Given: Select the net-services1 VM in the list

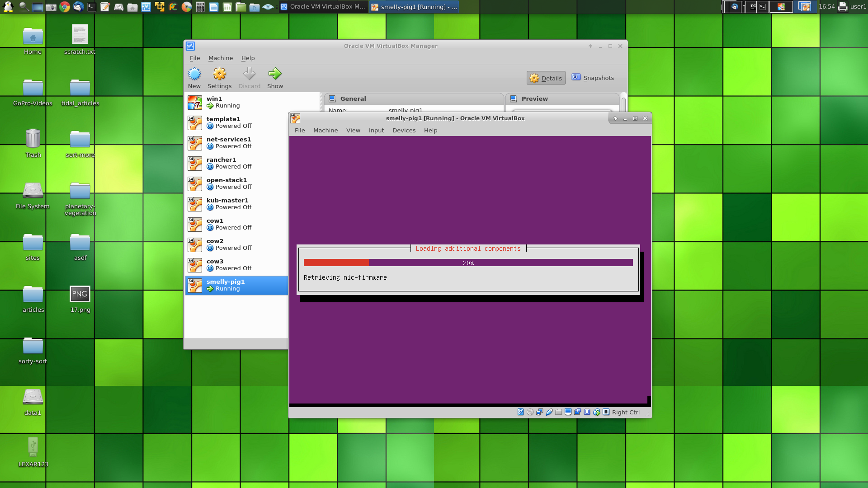Looking at the screenshot, I should [236, 143].
